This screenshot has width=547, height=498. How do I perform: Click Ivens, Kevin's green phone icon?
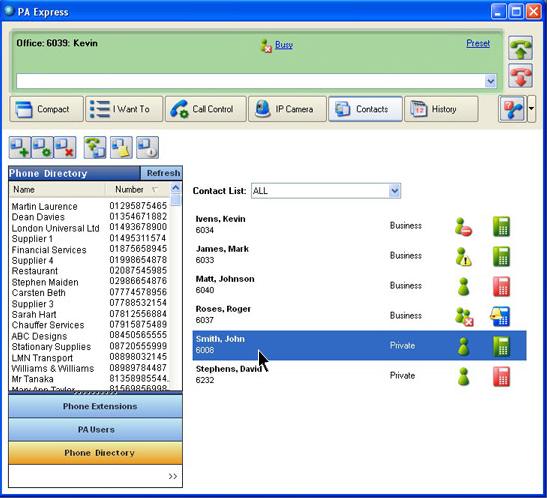click(x=501, y=227)
